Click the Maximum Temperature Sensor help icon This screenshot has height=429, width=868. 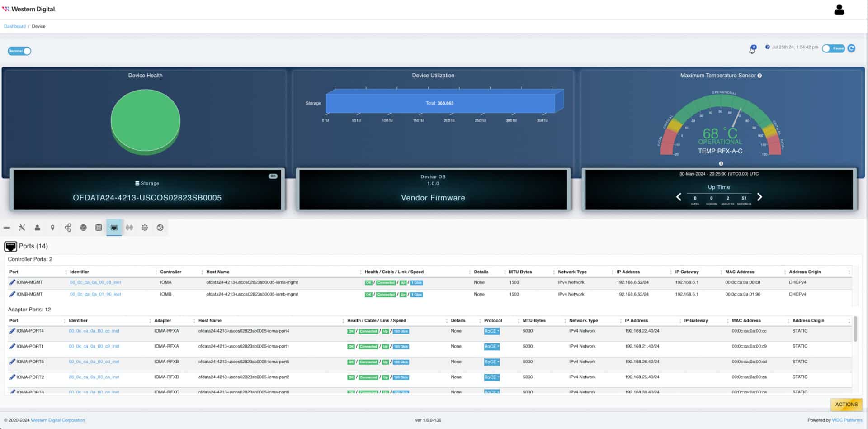point(759,76)
